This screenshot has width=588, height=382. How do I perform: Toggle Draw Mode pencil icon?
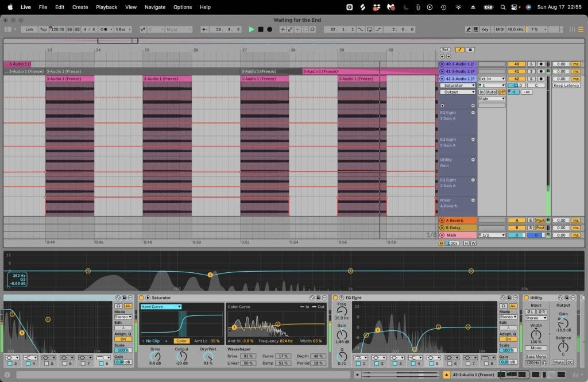point(469,29)
